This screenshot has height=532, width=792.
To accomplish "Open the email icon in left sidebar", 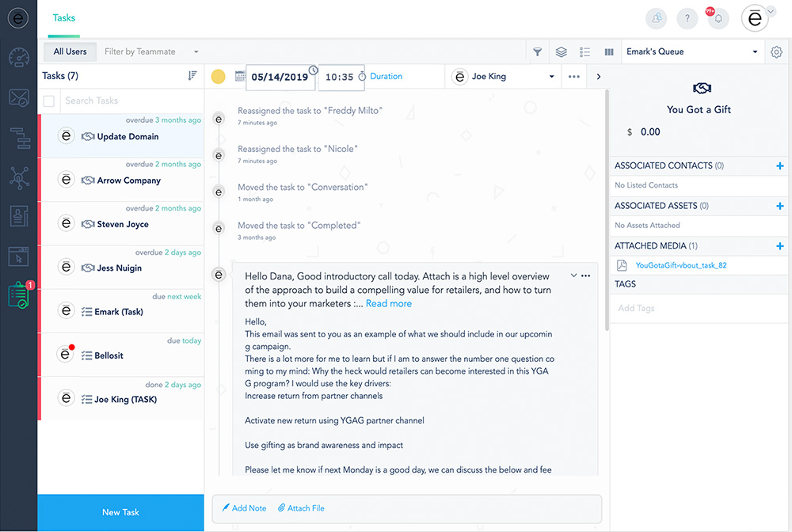I will tap(19, 97).
